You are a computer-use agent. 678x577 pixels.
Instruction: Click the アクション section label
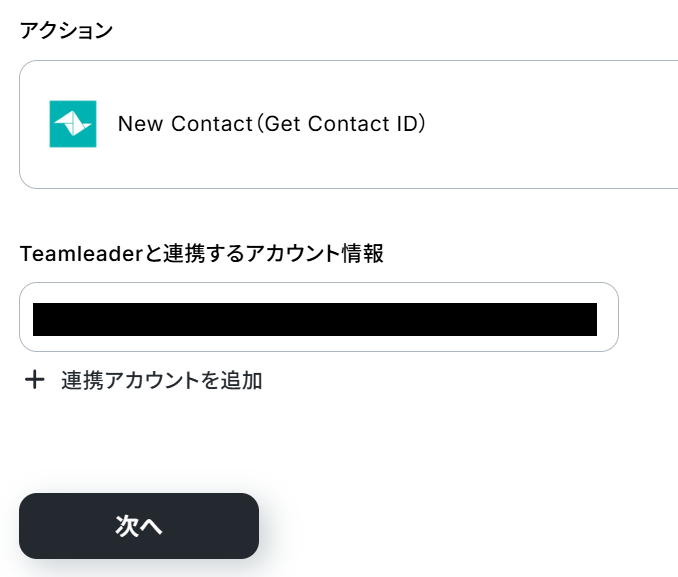(66, 30)
